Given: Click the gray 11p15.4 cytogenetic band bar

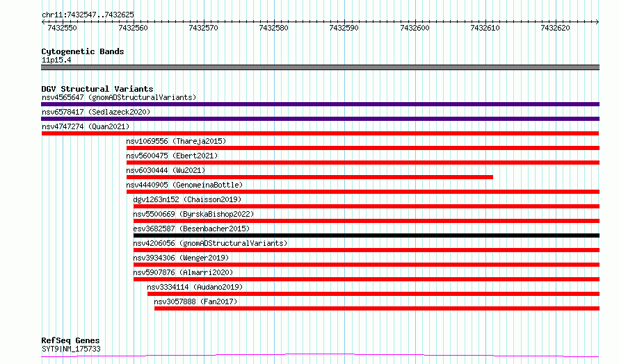Looking at the screenshot, I should (320, 67).
